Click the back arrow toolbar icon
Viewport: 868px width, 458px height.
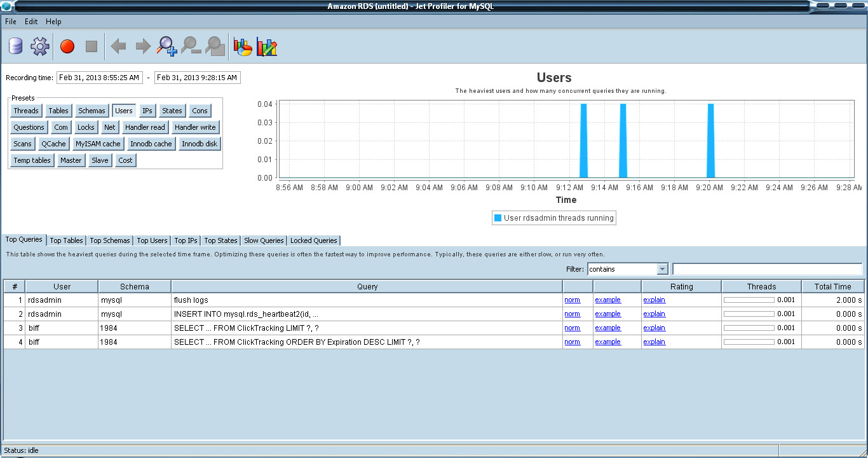(118, 46)
